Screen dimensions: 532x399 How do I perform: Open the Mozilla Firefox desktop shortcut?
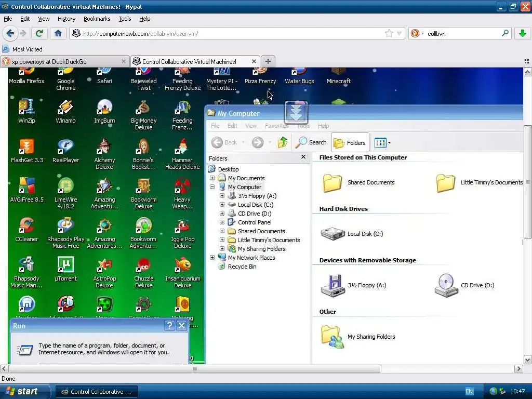pyautogui.click(x=26, y=77)
